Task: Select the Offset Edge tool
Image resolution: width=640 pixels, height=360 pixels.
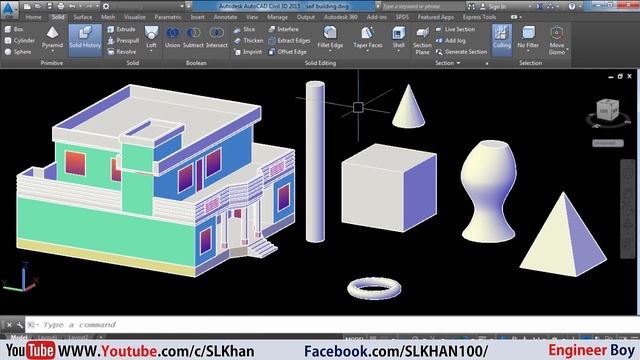Action: [x=287, y=52]
